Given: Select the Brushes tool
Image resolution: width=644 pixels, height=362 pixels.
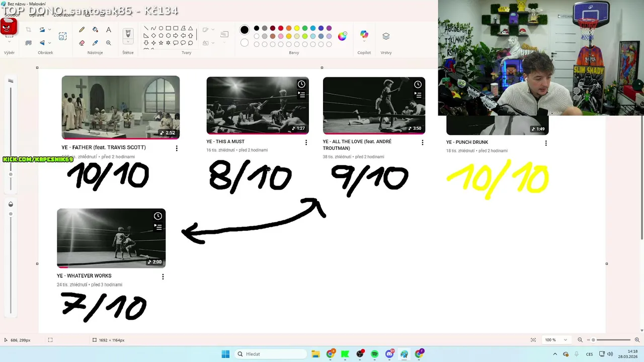Looking at the screenshot, I should coord(128,33).
